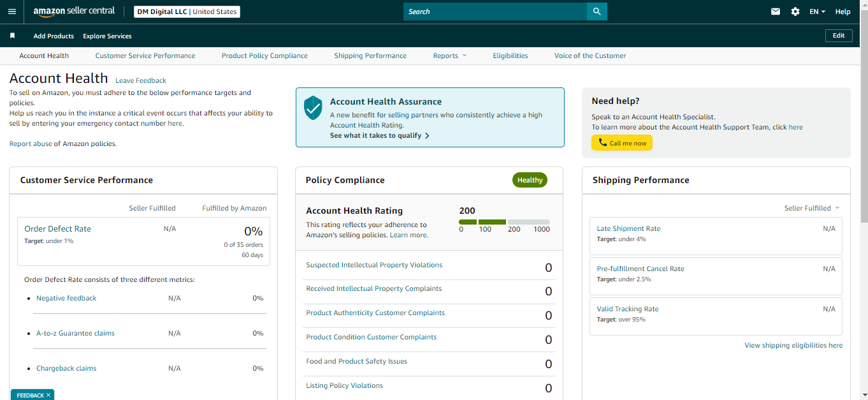This screenshot has height=400, width=868.
Task: Click the Report abuse link
Action: tap(30, 144)
